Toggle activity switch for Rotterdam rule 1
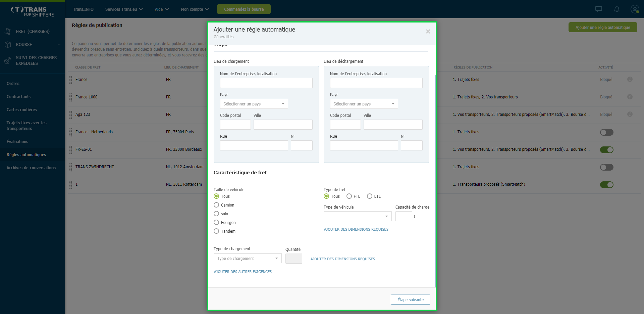The image size is (644, 314). tap(606, 185)
